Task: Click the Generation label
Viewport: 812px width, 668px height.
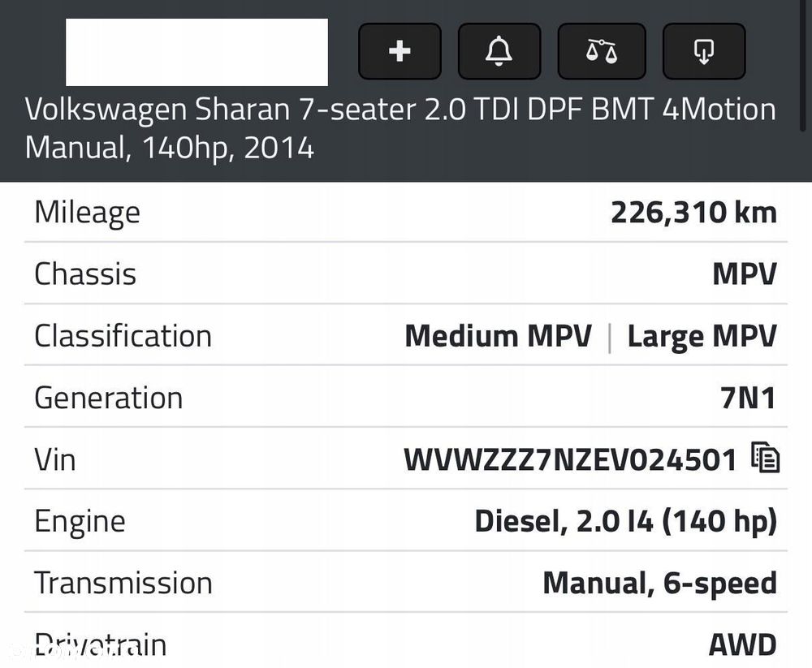Action: pyautogui.click(x=108, y=398)
